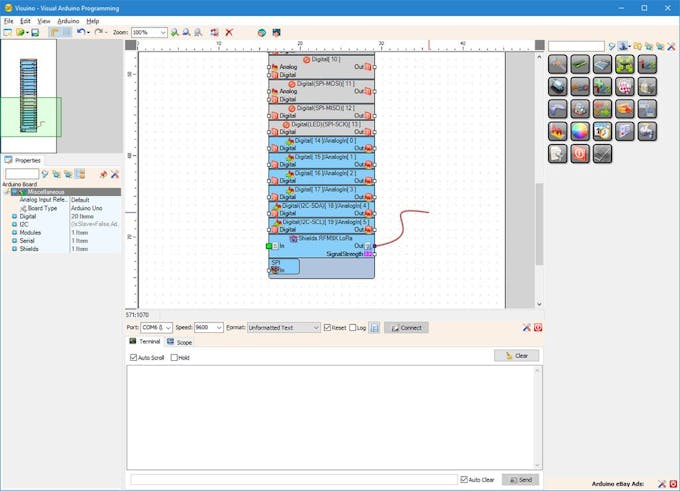Open the Arduino menu

click(x=68, y=21)
